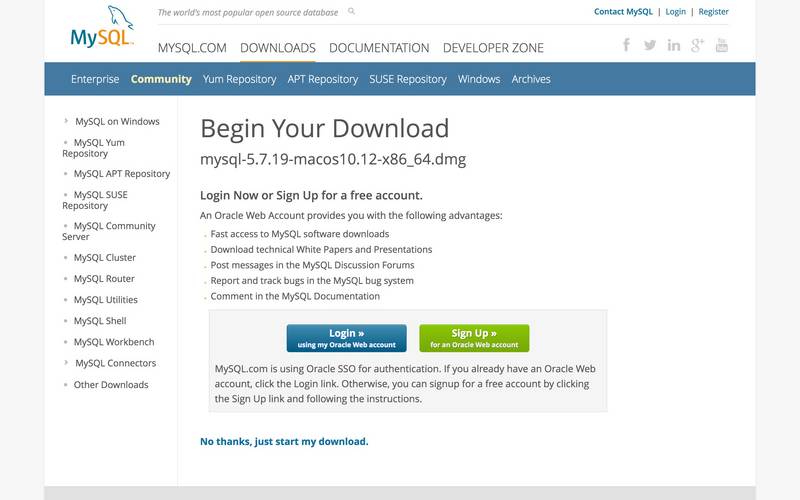Viewport: 800px width, 500px height.
Task: Open the search magnifier icon
Action: coord(352,11)
